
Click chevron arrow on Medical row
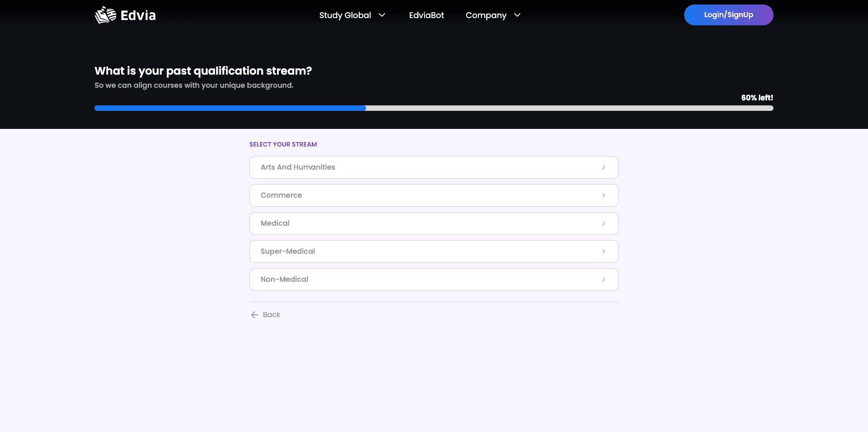coord(604,223)
